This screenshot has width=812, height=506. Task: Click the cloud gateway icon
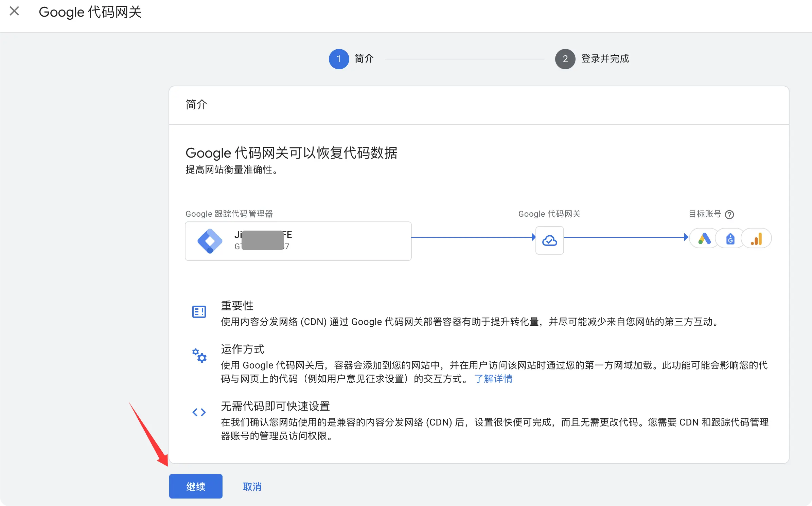tap(549, 240)
